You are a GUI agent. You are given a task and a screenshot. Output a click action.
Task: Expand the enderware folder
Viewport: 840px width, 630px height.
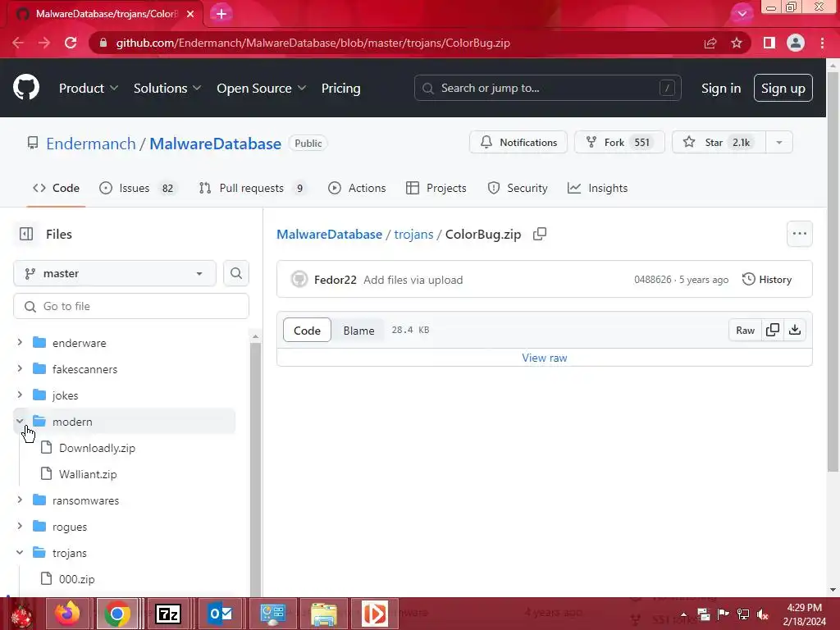click(x=20, y=342)
